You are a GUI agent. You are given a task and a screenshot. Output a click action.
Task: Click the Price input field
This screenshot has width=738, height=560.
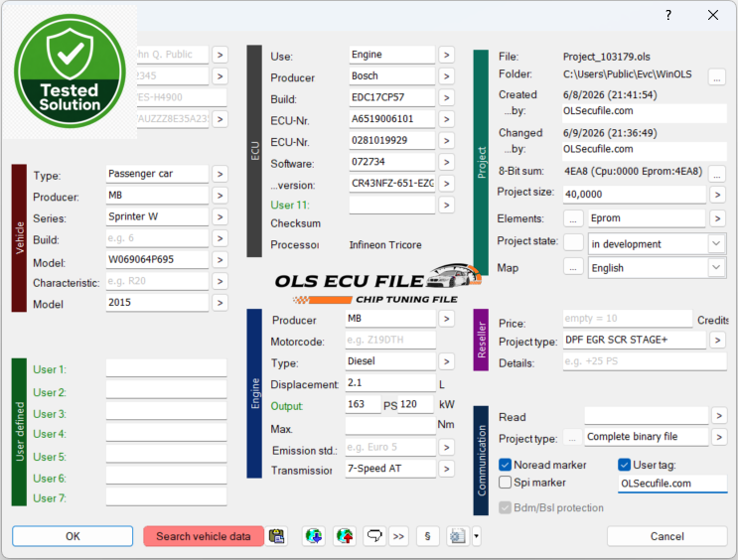[628, 319]
